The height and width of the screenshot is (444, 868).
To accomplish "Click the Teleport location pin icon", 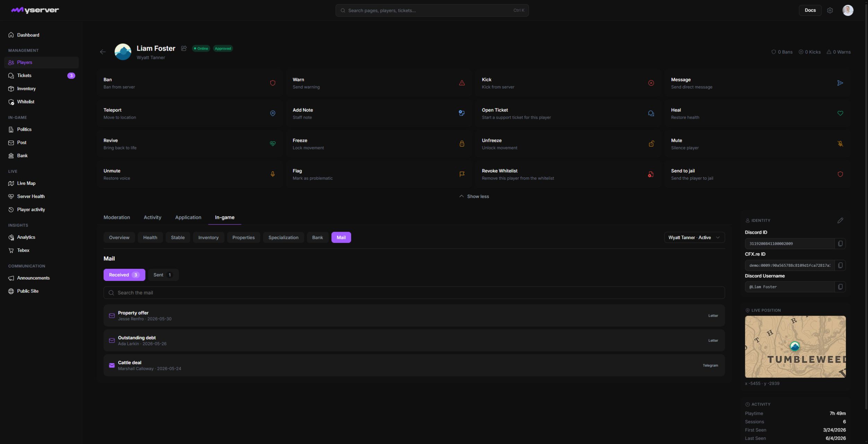I will [273, 113].
